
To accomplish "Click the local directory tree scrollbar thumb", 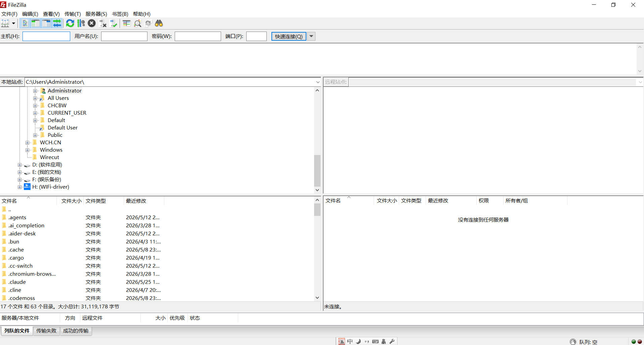I will pos(317,170).
